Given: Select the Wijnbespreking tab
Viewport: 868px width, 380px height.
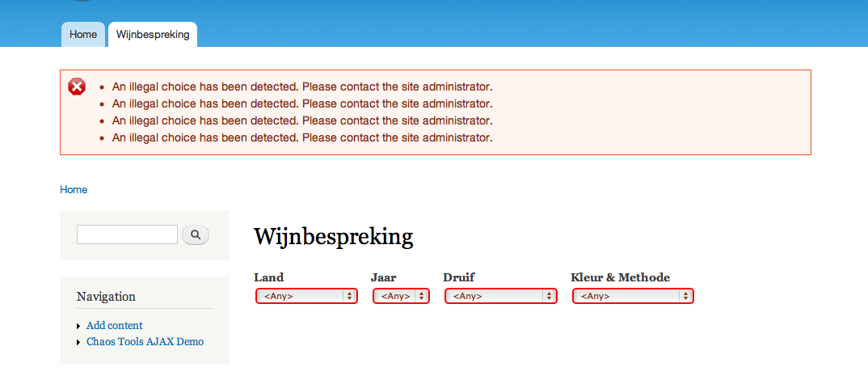Looking at the screenshot, I should pos(153,34).
